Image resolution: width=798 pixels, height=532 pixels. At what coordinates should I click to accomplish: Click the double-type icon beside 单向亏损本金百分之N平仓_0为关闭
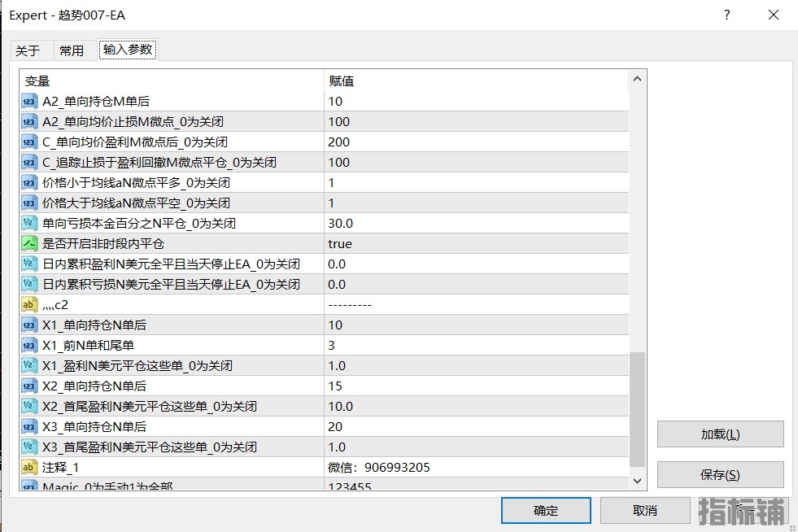pyautogui.click(x=29, y=224)
